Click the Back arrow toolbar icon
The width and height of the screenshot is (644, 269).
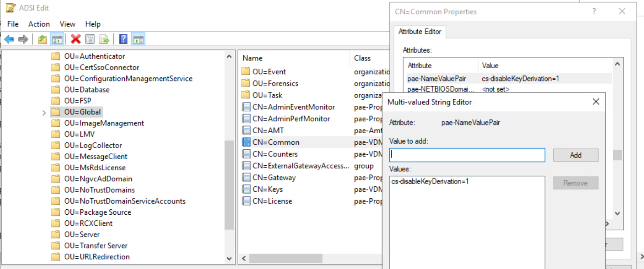(9, 39)
